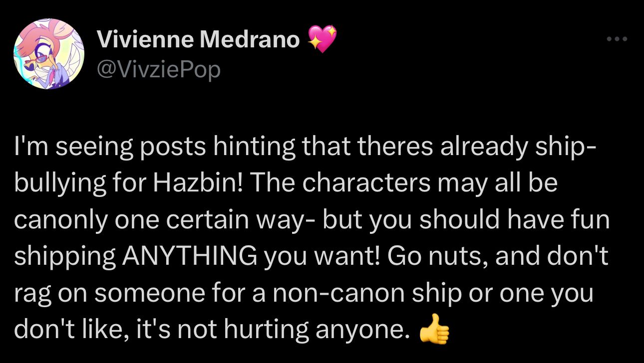Click the word "hinting" in the tweet
Viewport: 644px width, 363px height.
[236, 148]
